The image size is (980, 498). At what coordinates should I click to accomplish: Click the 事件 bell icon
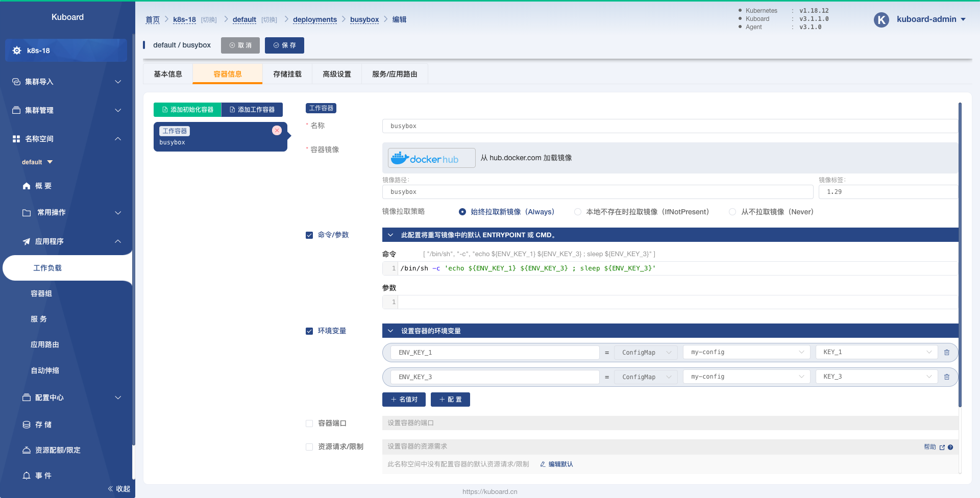coord(27,476)
